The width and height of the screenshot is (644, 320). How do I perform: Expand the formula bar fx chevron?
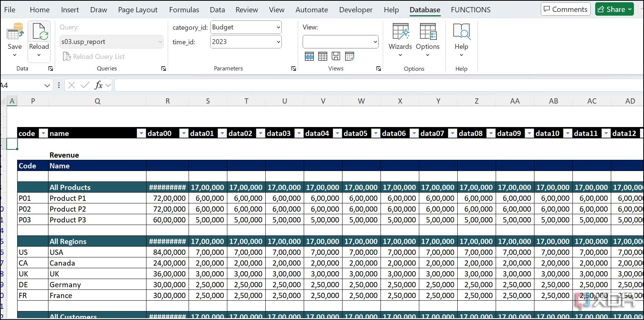(x=108, y=85)
